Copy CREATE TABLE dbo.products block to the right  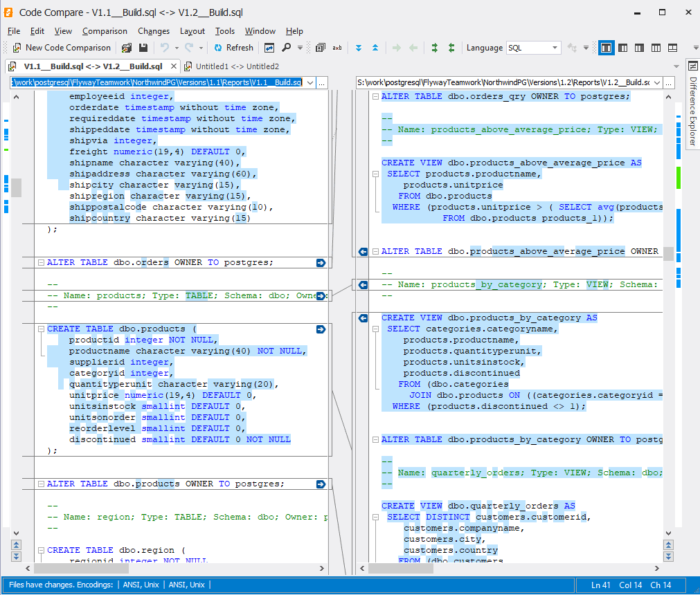point(321,329)
